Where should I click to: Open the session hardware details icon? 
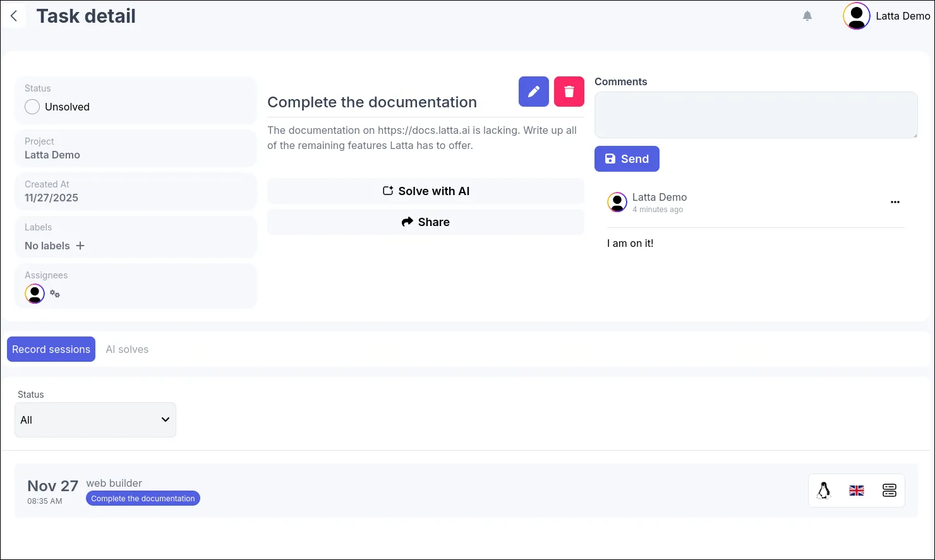click(890, 490)
